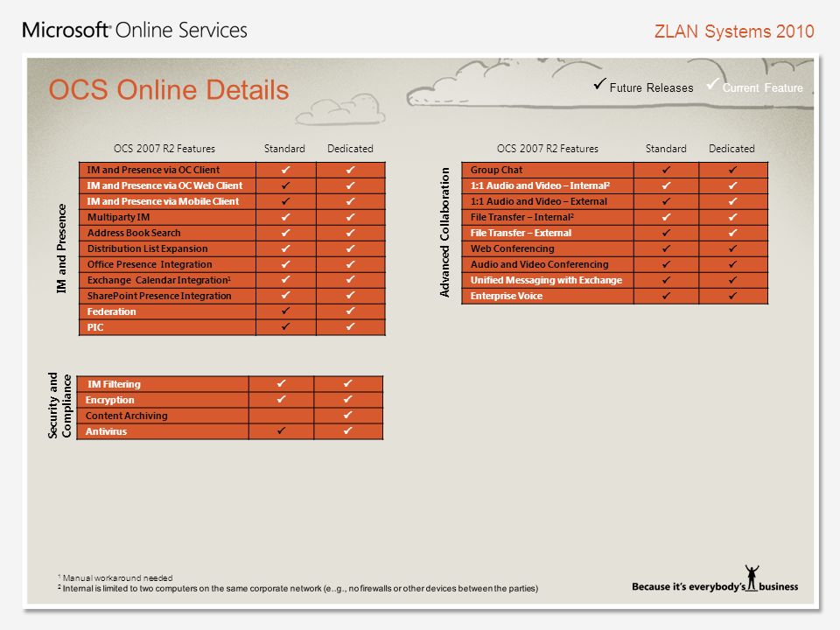Click the Dedicated checkmark for Web Conferencing
This screenshot has height=630, width=840.
(x=733, y=248)
